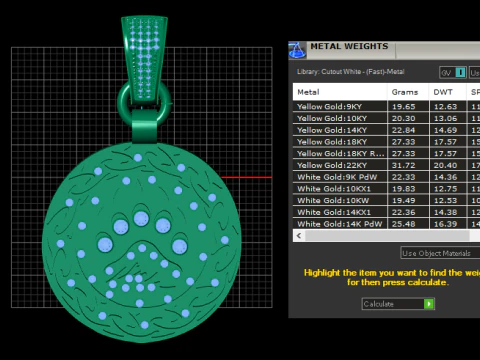Click the 13.06 DWT value
This screenshot has height=360, width=480.
tap(446, 118)
